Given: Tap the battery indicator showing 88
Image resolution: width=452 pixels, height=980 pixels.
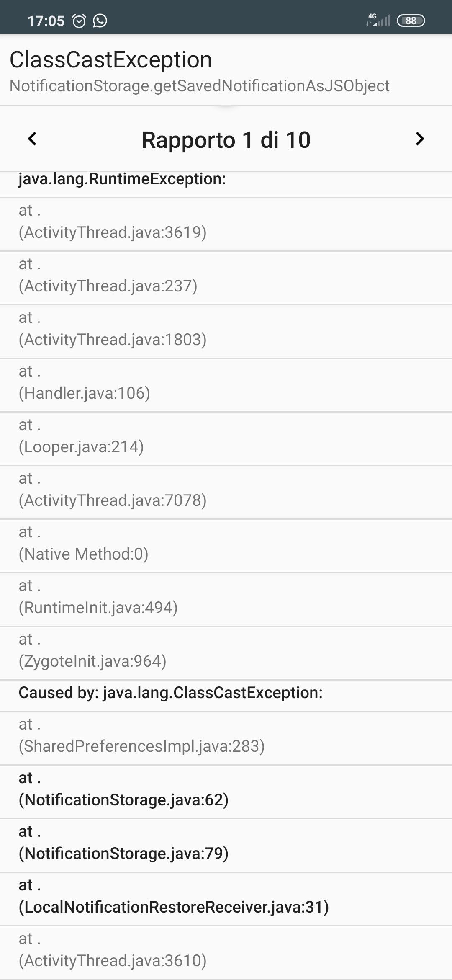Looking at the screenshot, I should (411, 20).
